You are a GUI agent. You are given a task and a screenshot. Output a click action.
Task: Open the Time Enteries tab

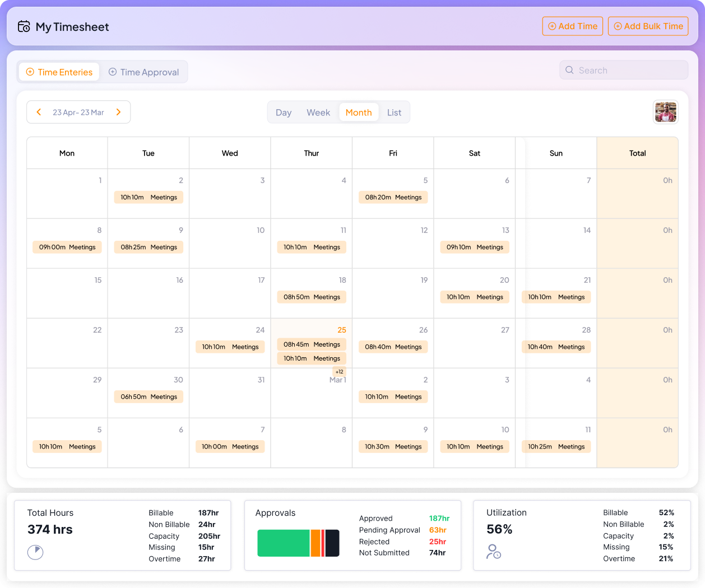(59, 72)
